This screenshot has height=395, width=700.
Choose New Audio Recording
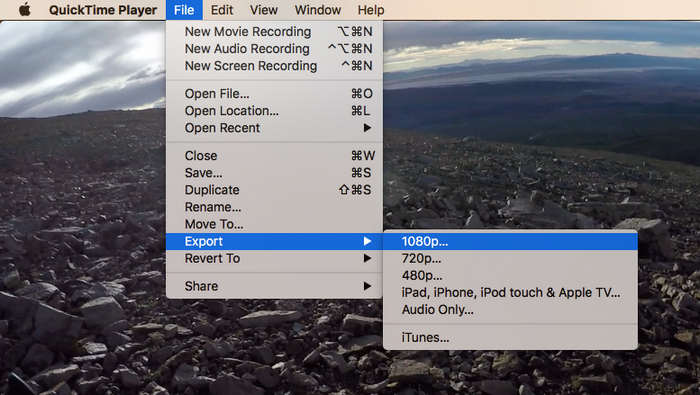pyautogui.click(x=274, y=49)
